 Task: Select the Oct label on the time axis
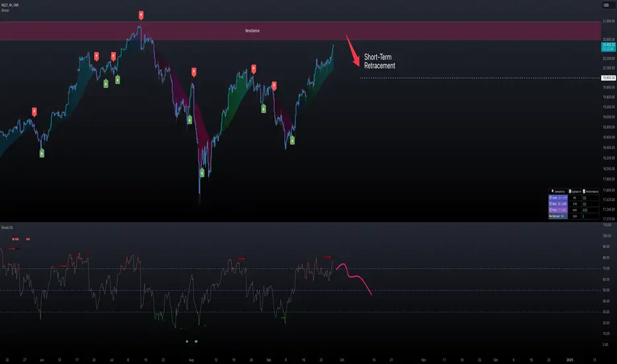[x=342, y=359]
